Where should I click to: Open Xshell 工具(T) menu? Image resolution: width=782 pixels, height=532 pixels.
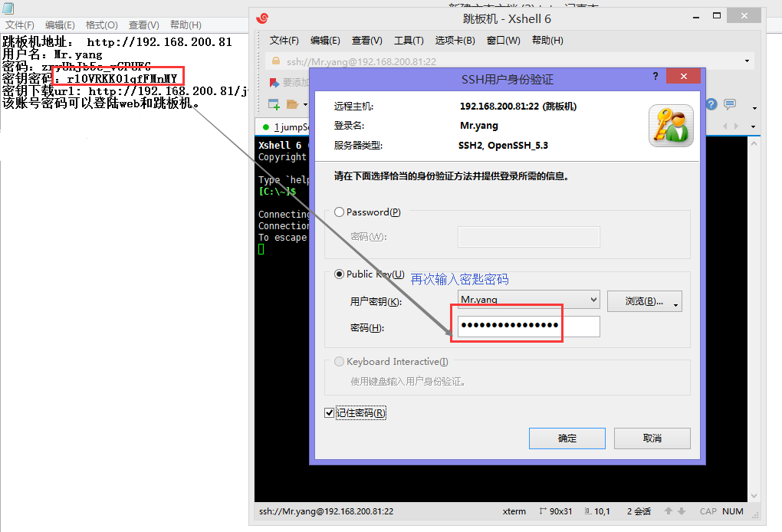tap(409, 41)
